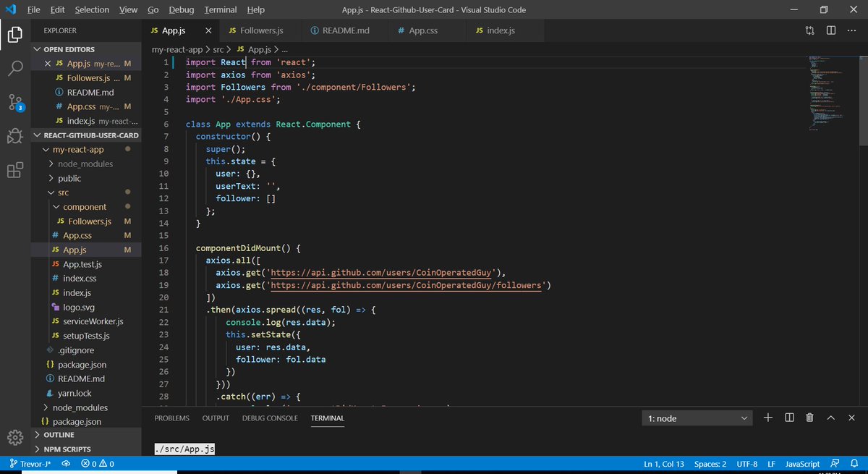The width and height of the screenshot is (868, 474).
Task: Open the Help menu
Action: point(255,9)
